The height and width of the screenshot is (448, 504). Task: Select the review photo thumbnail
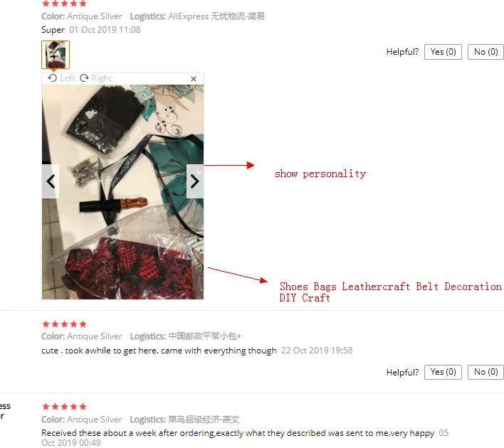(x=56, y=55)
